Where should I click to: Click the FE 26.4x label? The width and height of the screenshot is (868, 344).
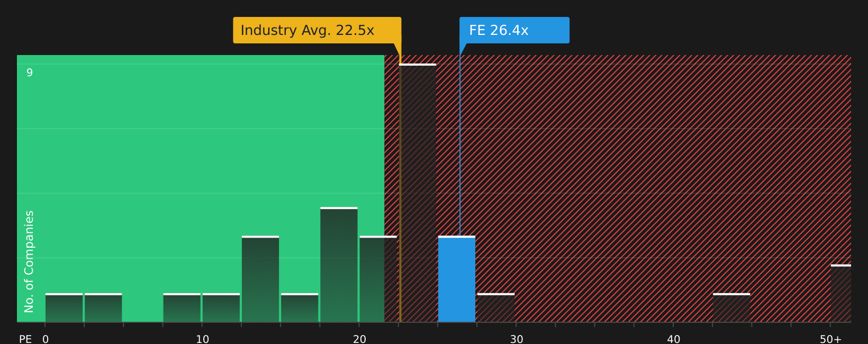point(514,30)
